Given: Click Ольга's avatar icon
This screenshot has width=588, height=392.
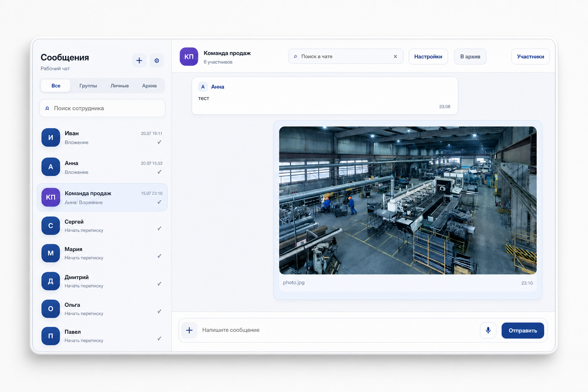Looking at the screenshot, I should coord(51,309).
